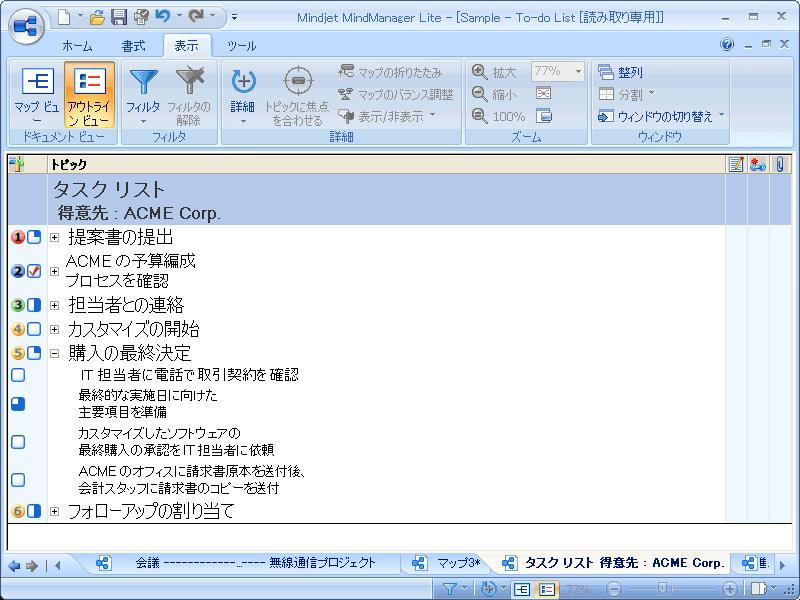Collapse the 購入の最終決定 topic

55,353
